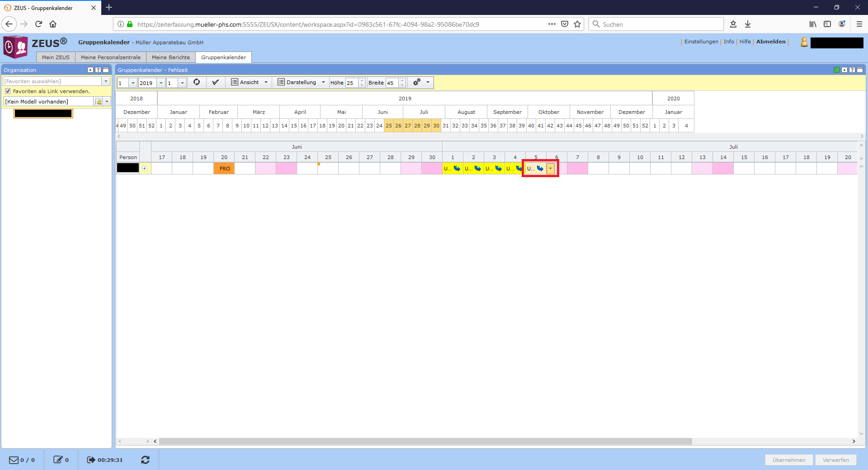Click the Einstellungen link

701,42
